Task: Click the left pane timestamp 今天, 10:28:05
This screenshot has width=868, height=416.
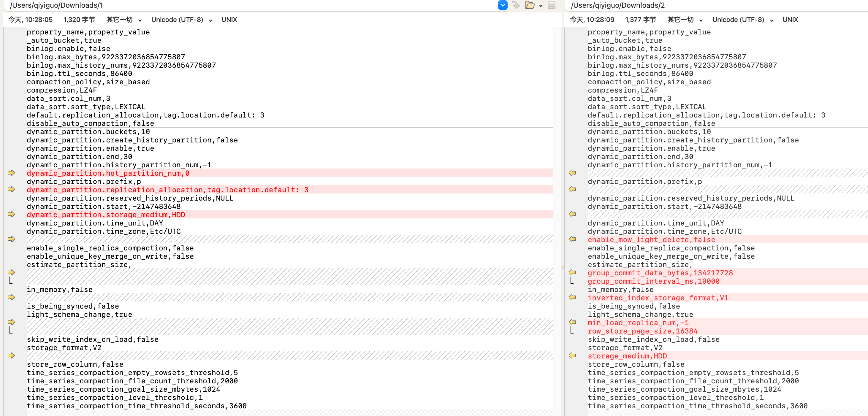Action: 30,20
